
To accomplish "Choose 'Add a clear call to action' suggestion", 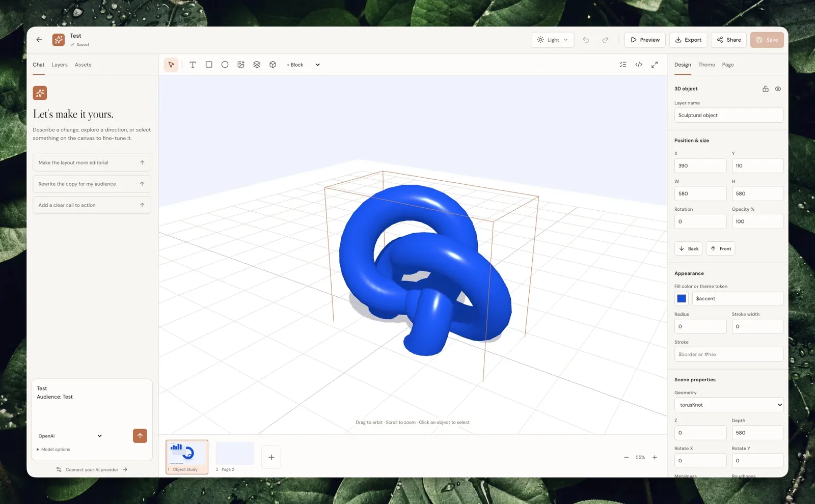I will pos(92,205).
